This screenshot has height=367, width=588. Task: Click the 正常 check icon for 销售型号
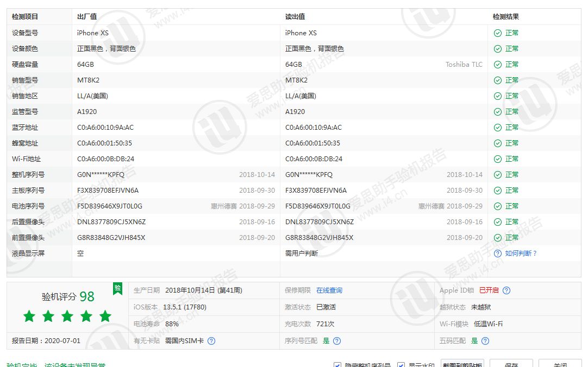point(498,80)
